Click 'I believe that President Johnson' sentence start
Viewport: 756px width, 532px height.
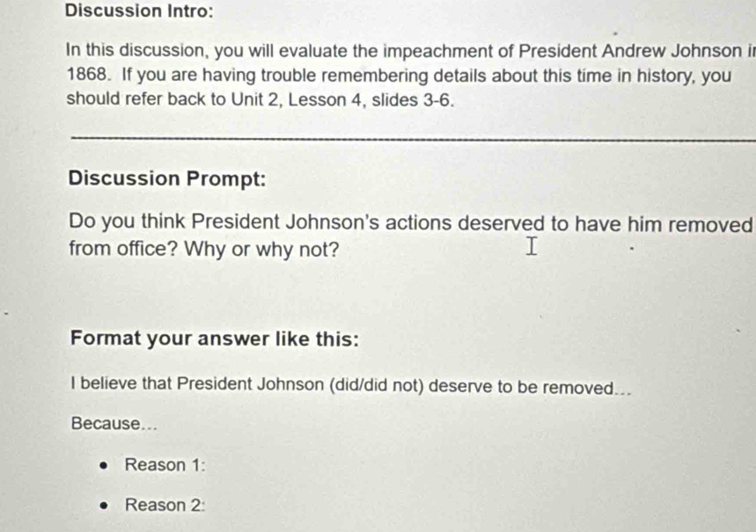pos(197,384)
